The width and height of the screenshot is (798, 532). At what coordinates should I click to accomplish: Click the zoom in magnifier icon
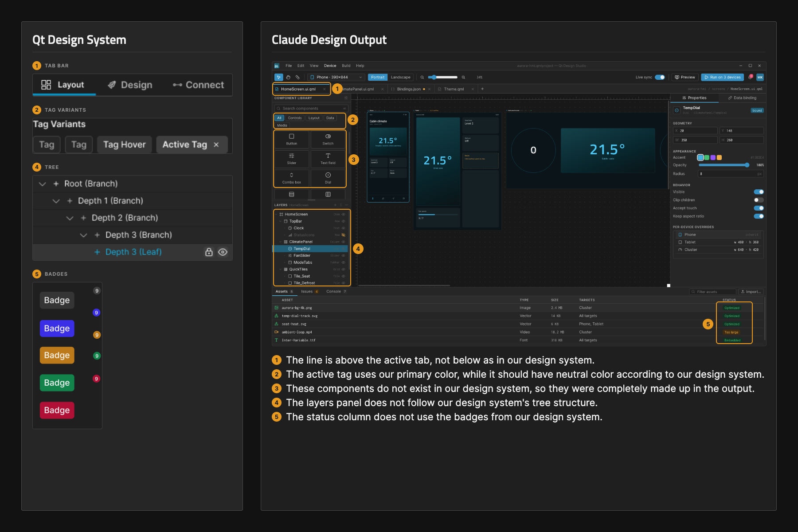point(463,77)
